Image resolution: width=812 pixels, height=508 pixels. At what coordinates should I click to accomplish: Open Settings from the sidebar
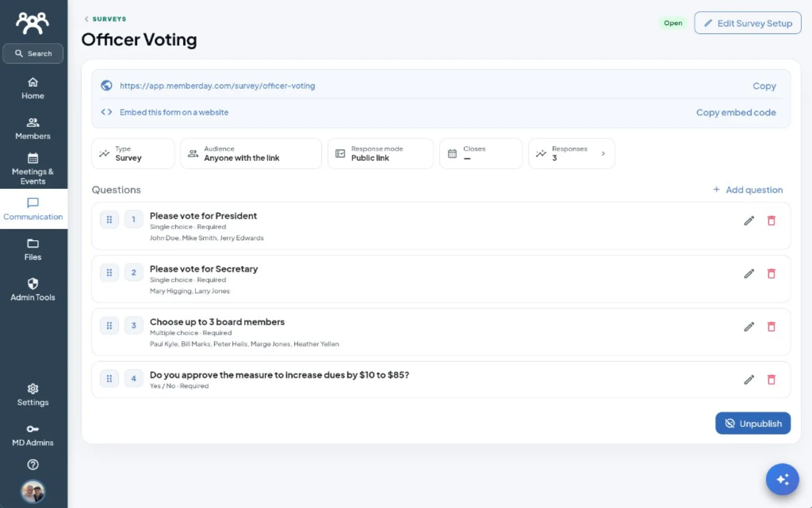[x=33, y=395]
